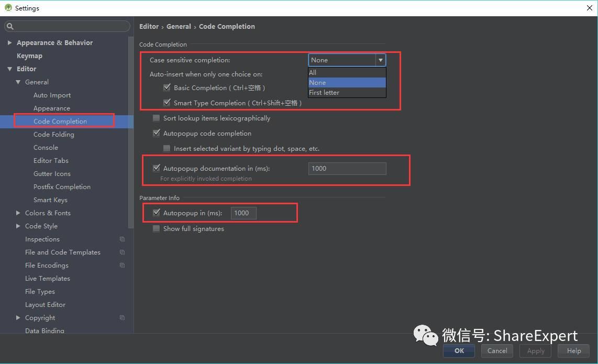Toggle Smart Type Completion checkbox

coord(167,103)
